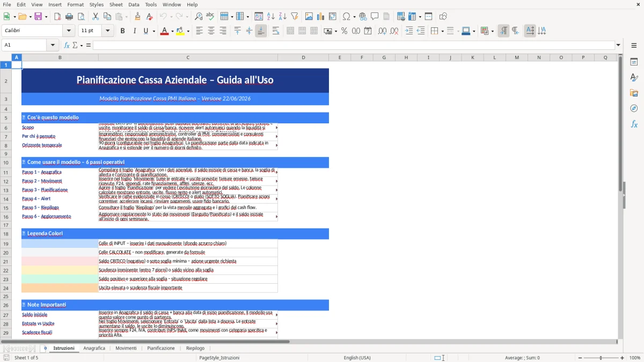The width and height of the screenshot is (644, 362).
Task: Open the font color dropdown arrow
Action: click(x=172, y=31)
